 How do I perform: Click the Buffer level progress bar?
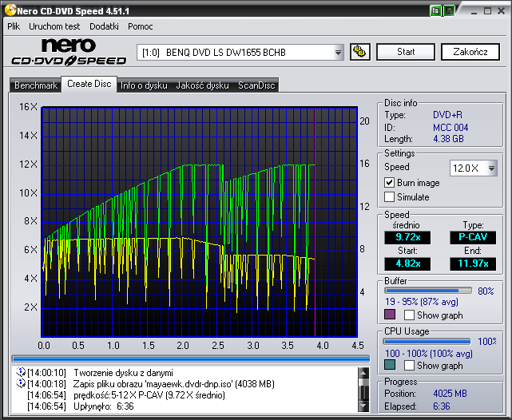point(428,291)
